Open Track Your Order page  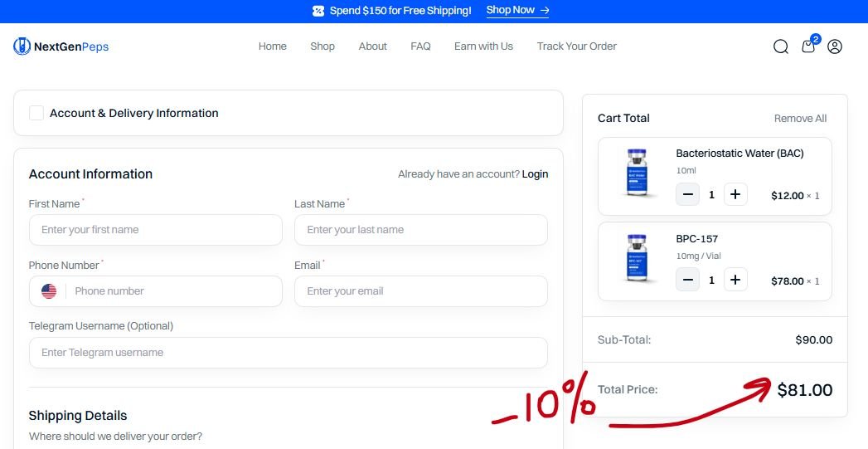577,46
